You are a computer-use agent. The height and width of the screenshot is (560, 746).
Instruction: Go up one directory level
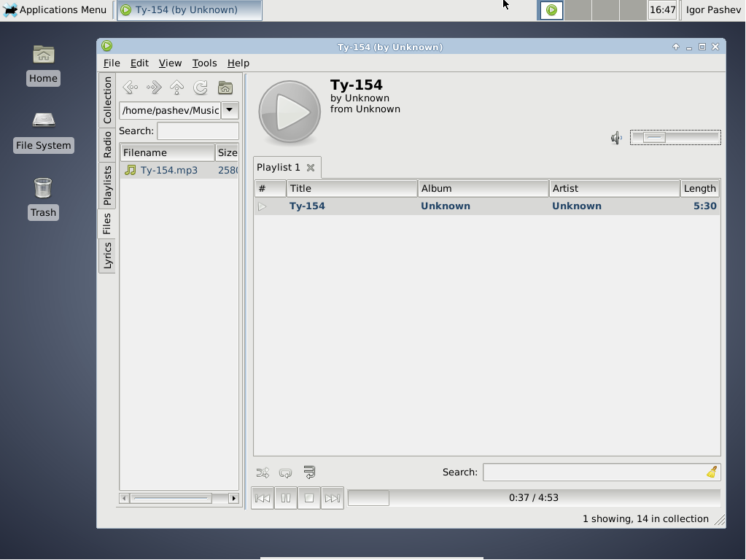(x=177, y=87)
